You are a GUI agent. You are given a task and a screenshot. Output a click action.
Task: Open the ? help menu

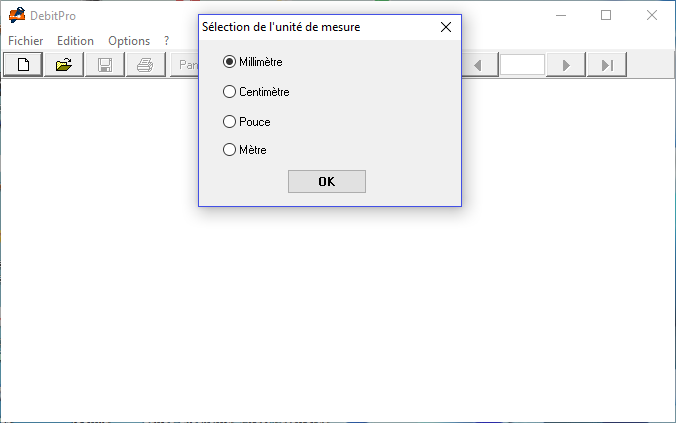(166, 41)
